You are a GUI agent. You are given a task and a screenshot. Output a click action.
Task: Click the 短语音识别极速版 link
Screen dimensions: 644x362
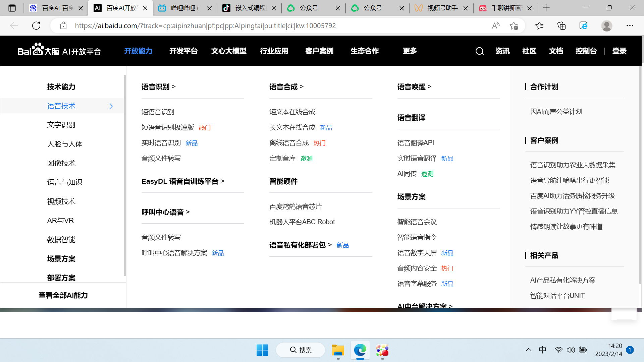[x=168, y=127]
